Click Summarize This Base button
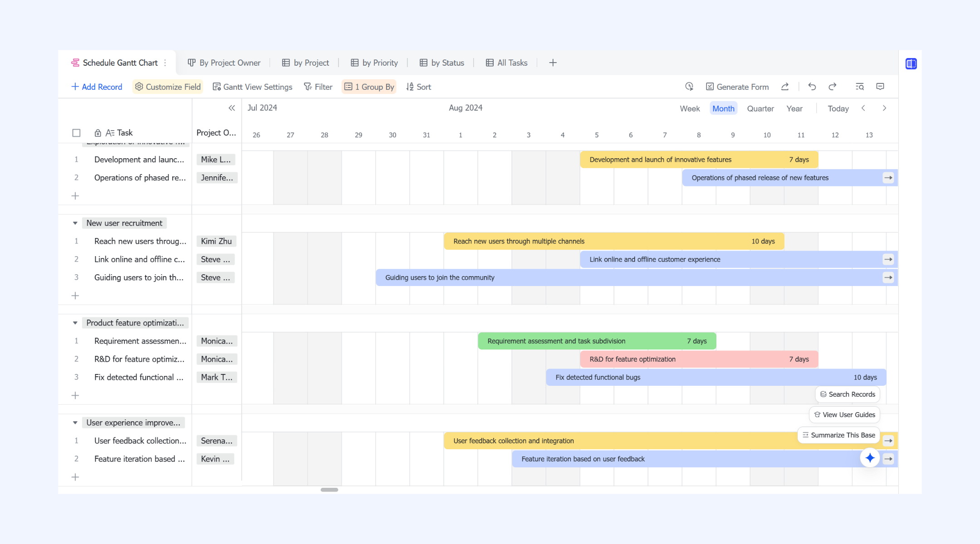The height and width of the screenshot is (544, 980). click(838, 435)
